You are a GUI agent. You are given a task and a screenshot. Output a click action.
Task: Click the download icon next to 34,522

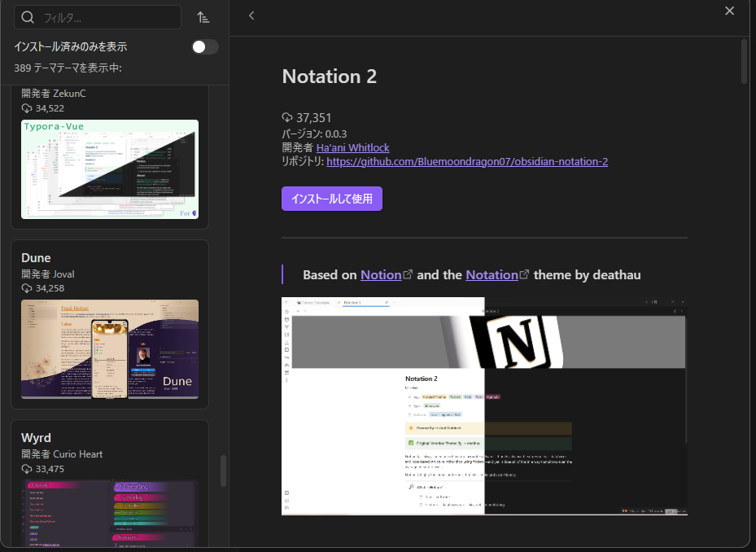(x=27, y=108)
